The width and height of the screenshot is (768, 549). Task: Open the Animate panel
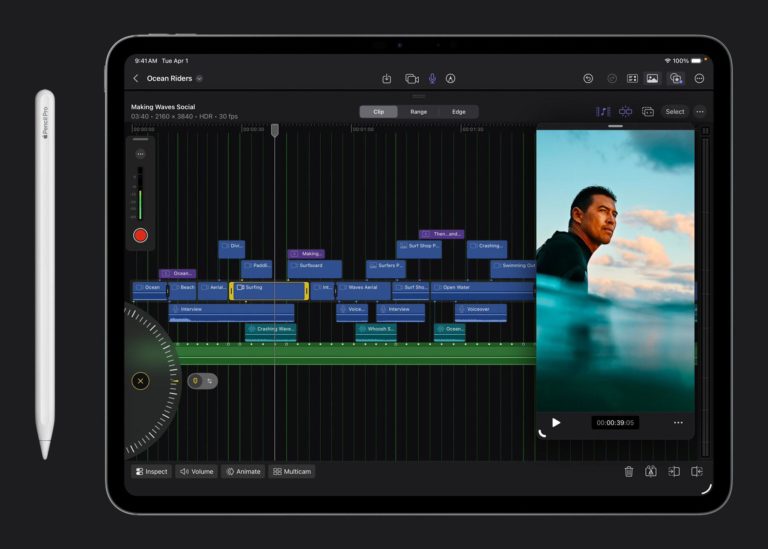tap(243, 471)
